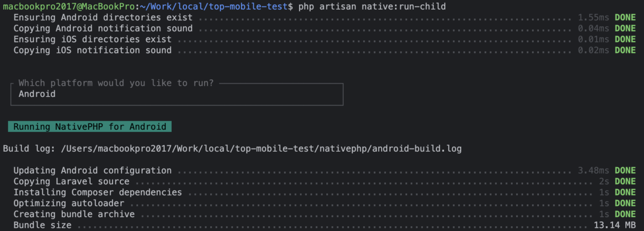Image resolution: width=644 pixels, height=231 pixels.
Task: Click the 'Copying Laravel source' line
Action: (71, 182)
